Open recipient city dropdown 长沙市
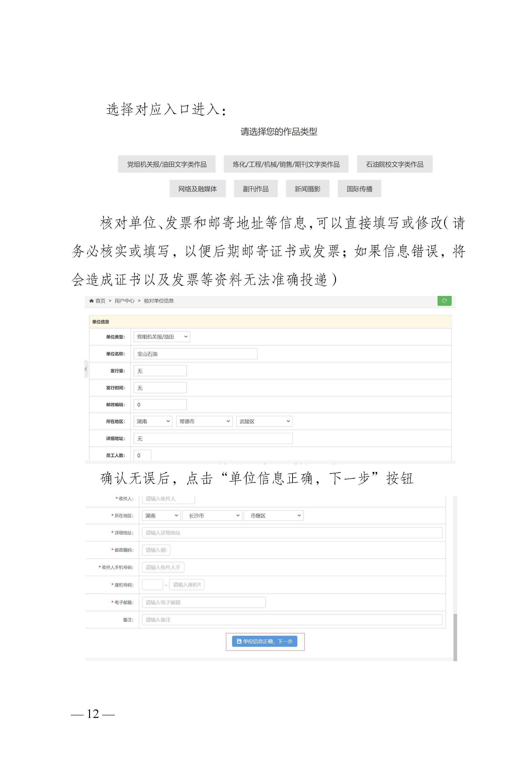This screenshot has width=532, height=766. click(212, 515)
